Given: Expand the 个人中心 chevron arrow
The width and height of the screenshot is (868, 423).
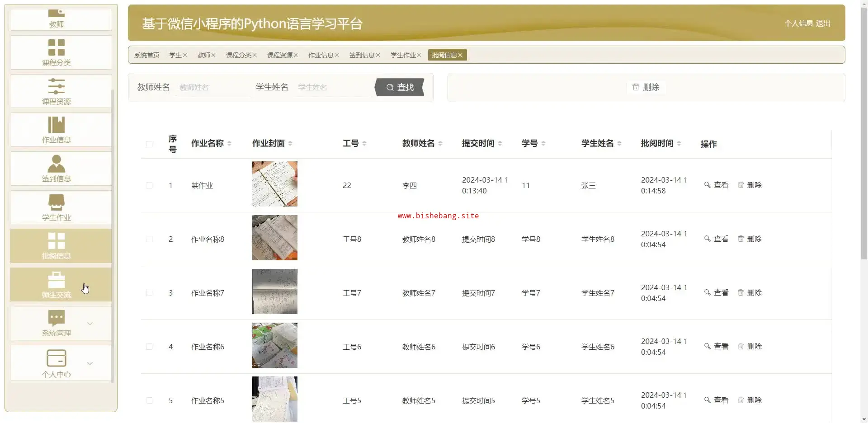Looking at the screenshot, I should click(90, 363).
